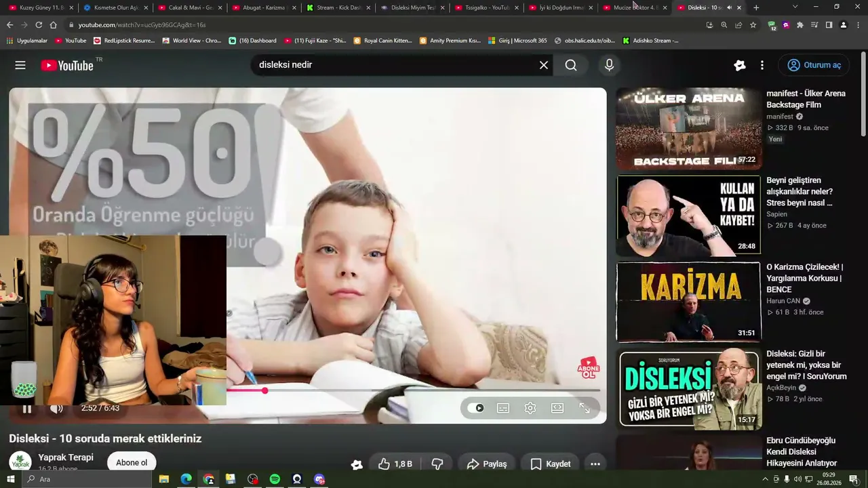Save the video with Kaydet
Viewport: 868px width, 488px height.
click(x=551, y=464)
